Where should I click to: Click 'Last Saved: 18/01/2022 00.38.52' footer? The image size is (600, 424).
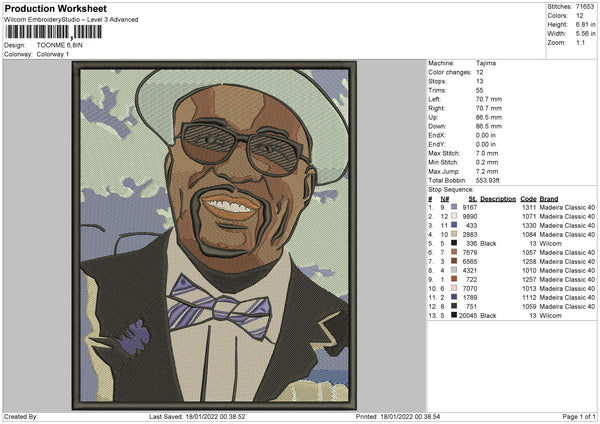[x=197, y=416]
